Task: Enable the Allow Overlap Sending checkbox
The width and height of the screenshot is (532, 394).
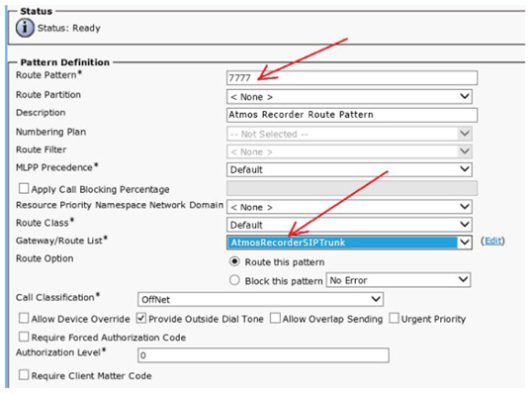Action: (x=275, y=318)
